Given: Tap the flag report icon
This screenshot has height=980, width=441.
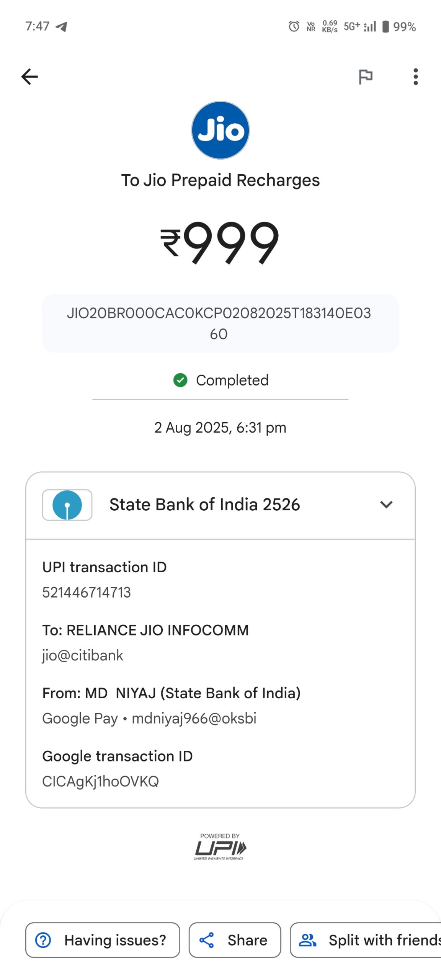Looking at the screenshot, I should [x=365, y=77].
